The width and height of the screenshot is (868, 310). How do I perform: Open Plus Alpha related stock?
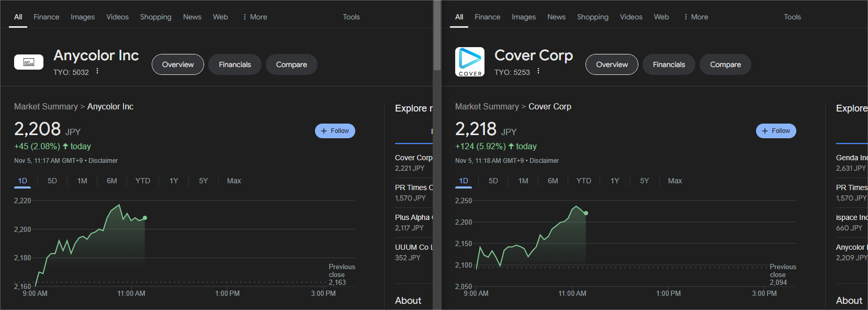(414, 222)
